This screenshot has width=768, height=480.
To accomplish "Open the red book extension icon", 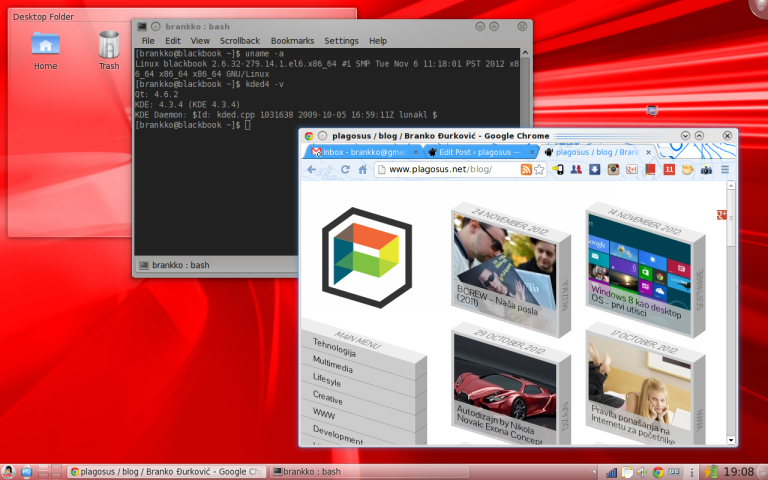I will [650, 169].
